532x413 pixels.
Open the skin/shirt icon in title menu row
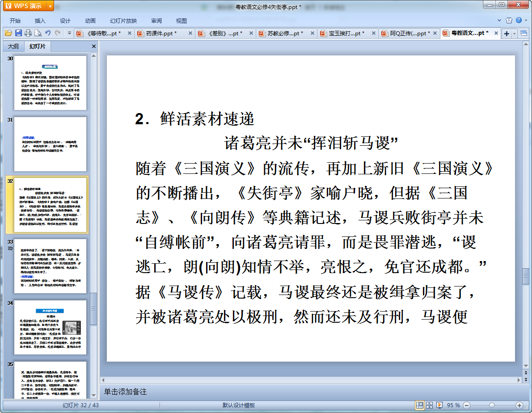[x=509, y=21]
